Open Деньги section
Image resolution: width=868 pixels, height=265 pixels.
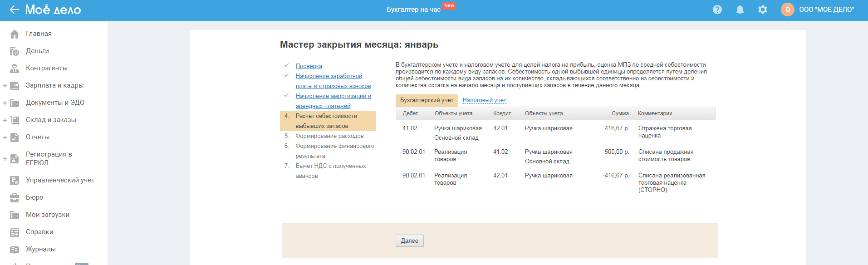click(x=37, y=51)
